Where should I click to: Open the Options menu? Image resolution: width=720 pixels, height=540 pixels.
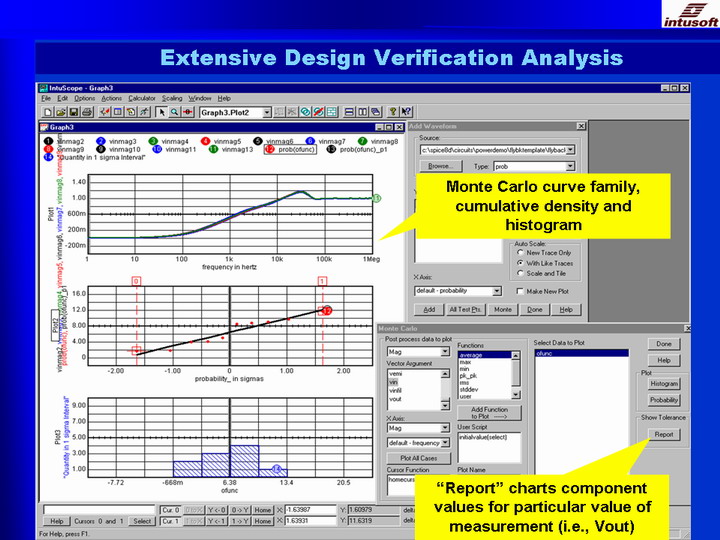point(84,98)
